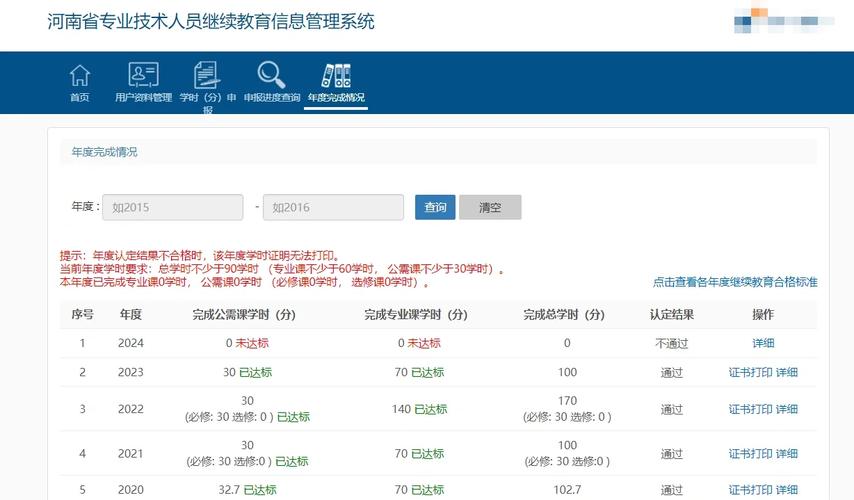The image size is (854, 500).
Task: Click 通过 result in the 2023 row
Action: pyautogui.click(x=672, y=373)
